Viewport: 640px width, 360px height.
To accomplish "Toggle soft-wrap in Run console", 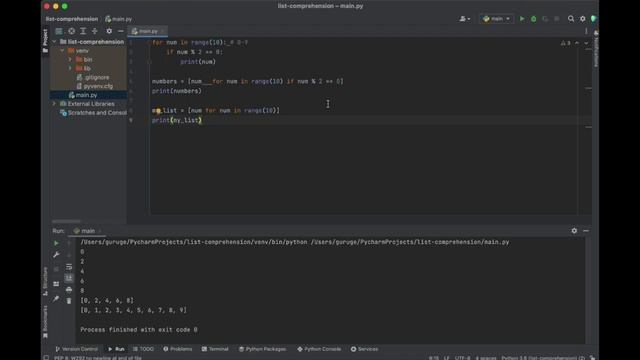I will pyautogui.click(x=69, y=267).
